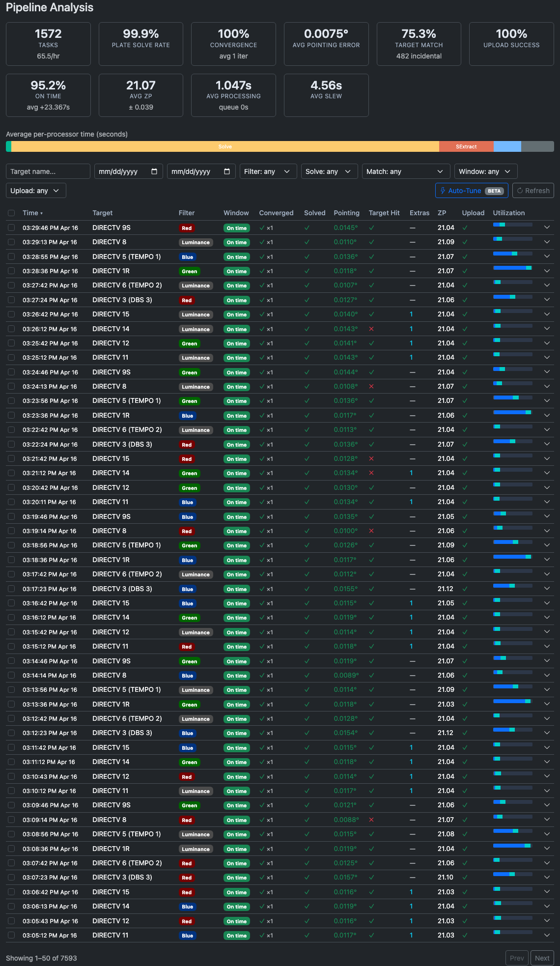Open the Filter: any dropdown
The width and height of the screenshot is (560, 966).
pos(268,171)
